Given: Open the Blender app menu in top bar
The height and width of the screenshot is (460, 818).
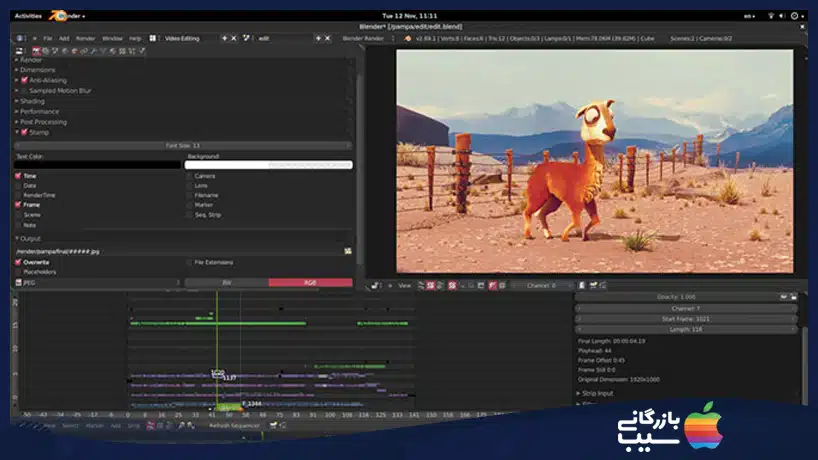Looking at the screenshot, I should pos(68,16).
